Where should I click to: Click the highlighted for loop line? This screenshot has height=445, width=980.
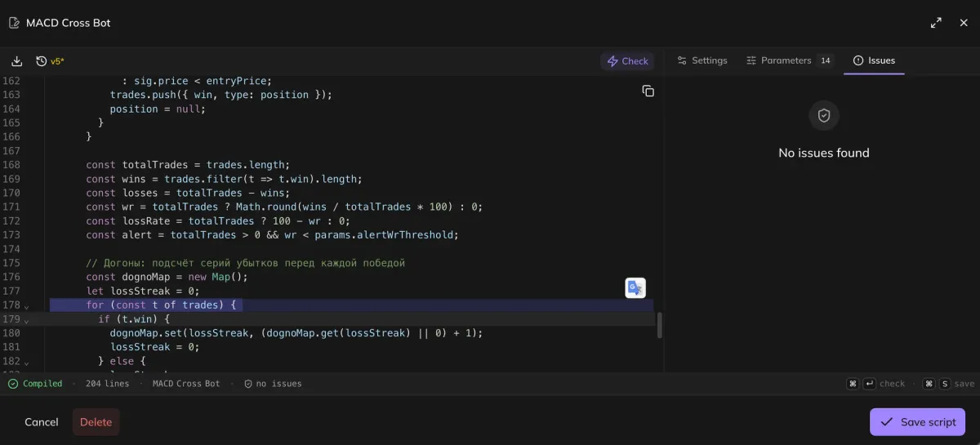(161, 305)
